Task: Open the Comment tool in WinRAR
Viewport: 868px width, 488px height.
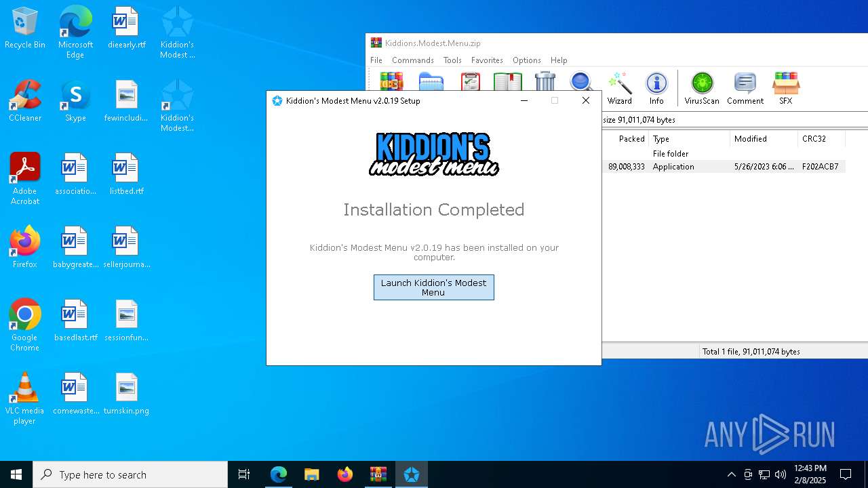Action: click(745, 89)
